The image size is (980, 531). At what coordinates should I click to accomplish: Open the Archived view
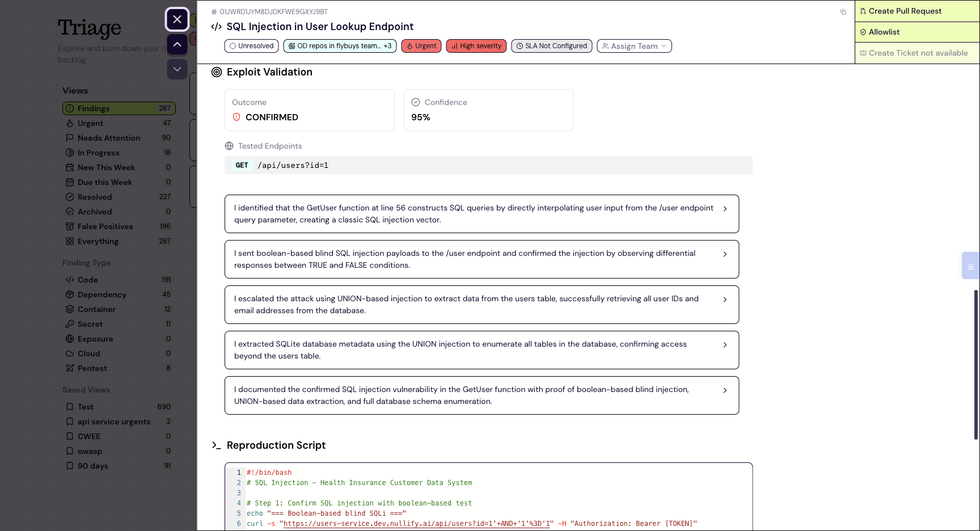pyautogui.click(x=119, y=212)
